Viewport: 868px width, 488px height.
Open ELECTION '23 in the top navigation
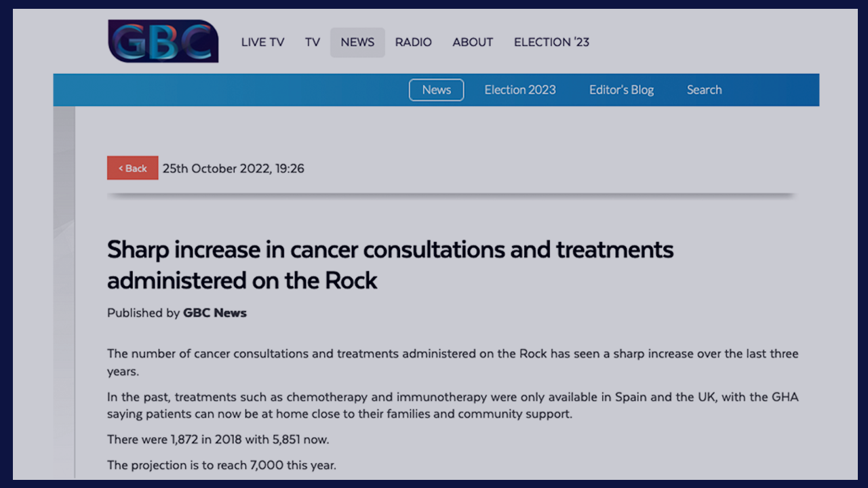pyautogui.click(x=551, y=42)
